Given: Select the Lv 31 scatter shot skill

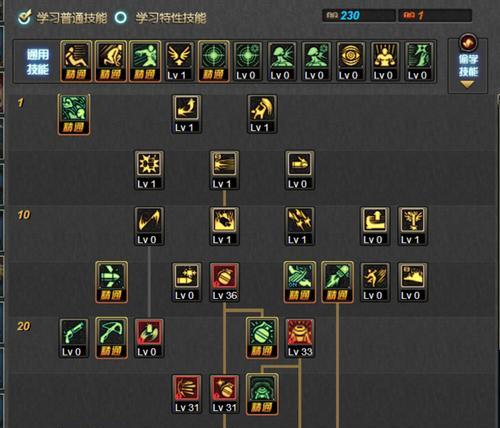Looking at the screenshot, I should click(x=187, y=394).
